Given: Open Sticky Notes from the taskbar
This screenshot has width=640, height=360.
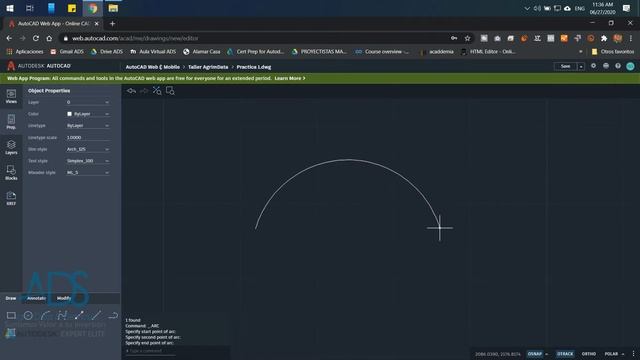Looking at the screenshot, I should click(72, 8).
